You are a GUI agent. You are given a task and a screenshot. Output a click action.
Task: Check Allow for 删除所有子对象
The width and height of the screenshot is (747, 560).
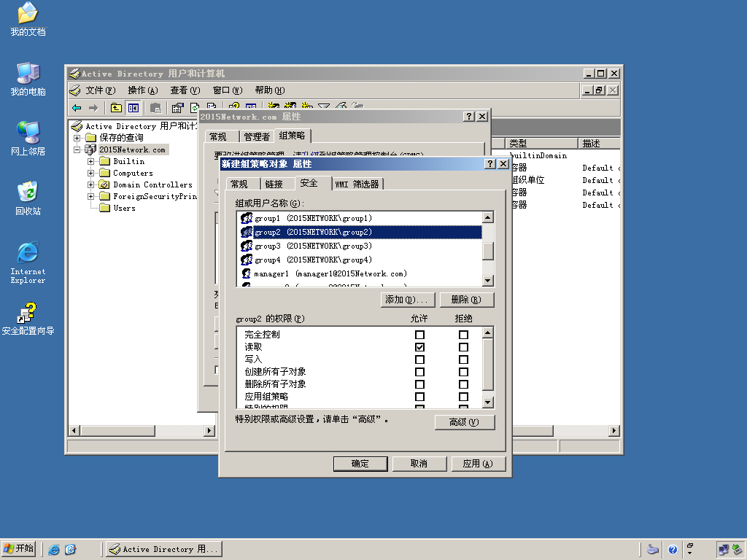click(419, 384)
